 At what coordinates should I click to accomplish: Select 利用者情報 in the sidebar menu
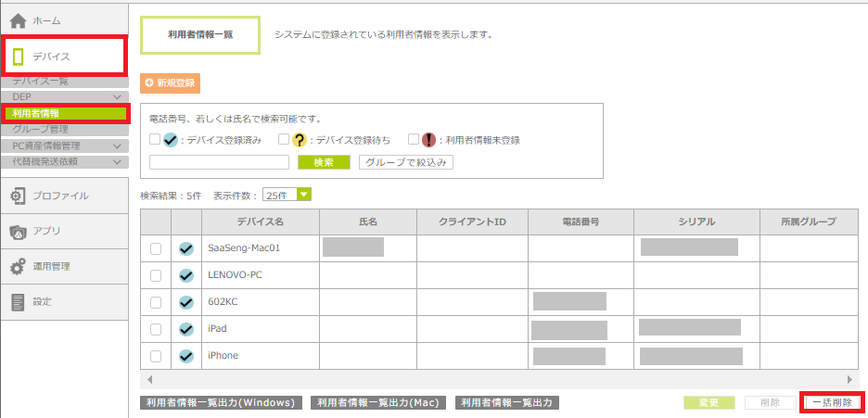pos(37,113)
